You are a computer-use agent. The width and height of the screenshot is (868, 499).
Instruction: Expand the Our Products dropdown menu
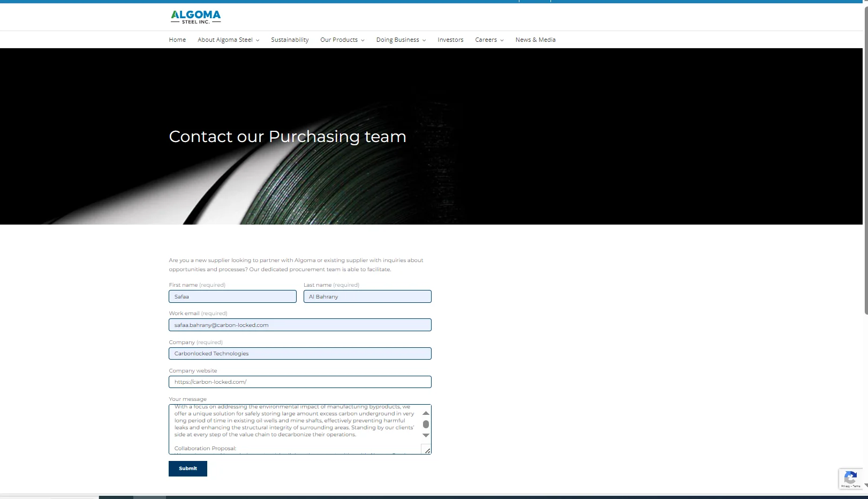(342, 40)
